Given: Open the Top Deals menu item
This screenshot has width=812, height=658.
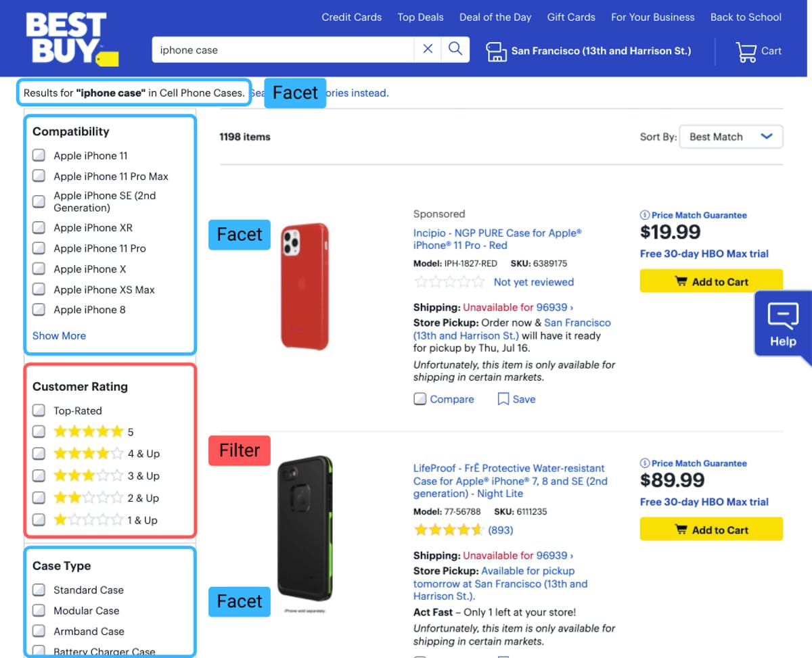Looking at the screenshot, I should pyautogui.click(x=420, y=17).
